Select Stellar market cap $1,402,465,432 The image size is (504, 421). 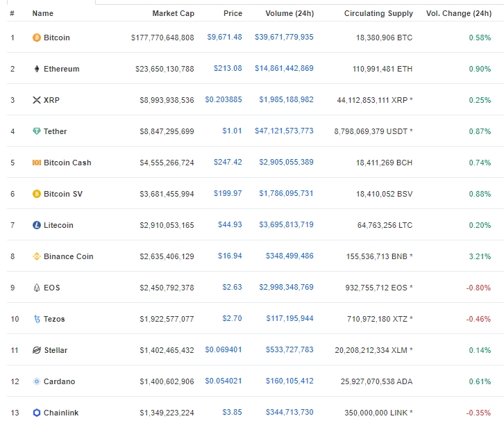point(167,350)
